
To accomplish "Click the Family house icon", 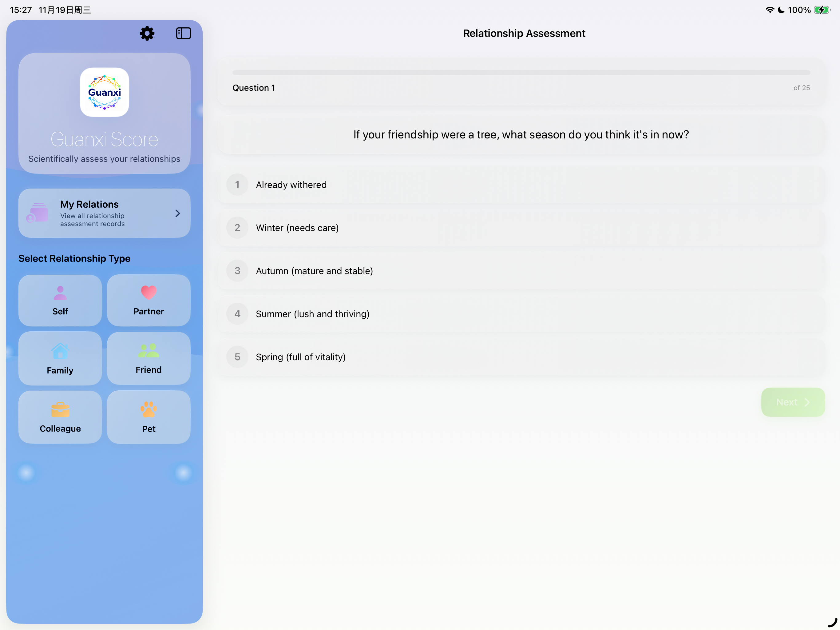I will (60, 351).
